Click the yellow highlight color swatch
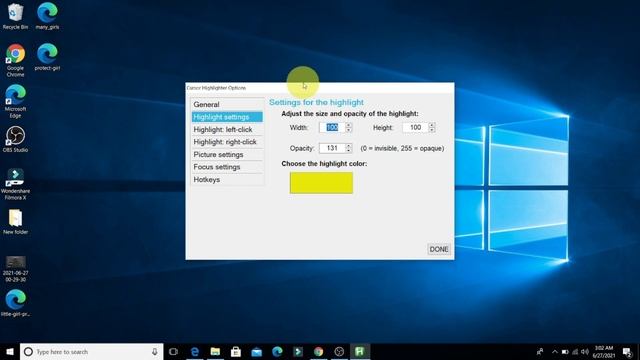 point(321,183)
